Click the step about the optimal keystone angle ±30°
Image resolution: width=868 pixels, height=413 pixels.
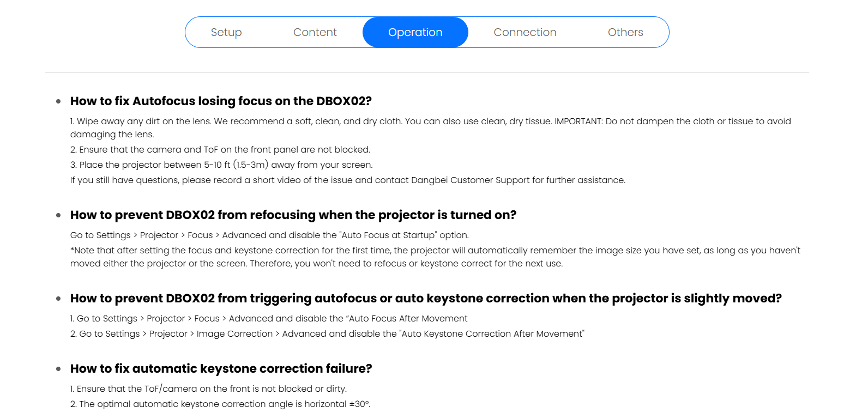(x=220, y=404)
